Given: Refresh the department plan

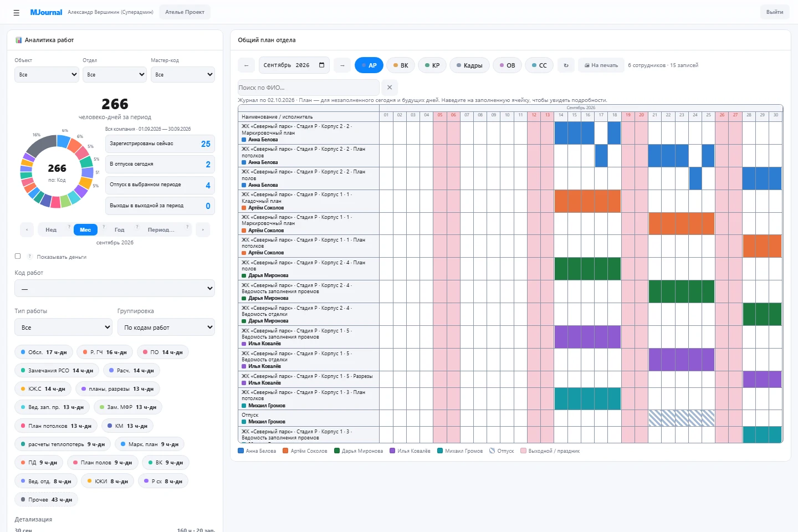Looking at the screenshot, I should tap(566, 65).
